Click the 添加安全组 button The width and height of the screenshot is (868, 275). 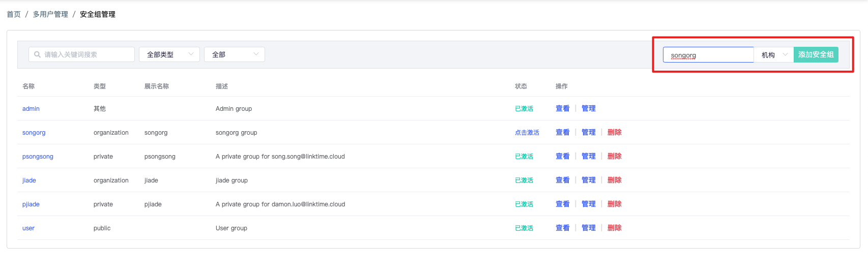(x=816, y=55)
